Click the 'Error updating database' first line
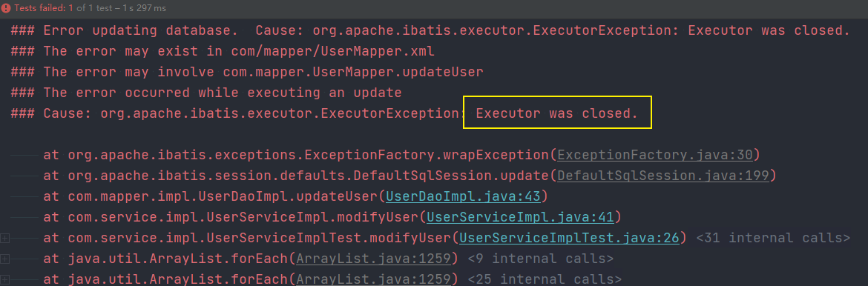Image resolution: width=868 pixels, height=286 pixels. pos(430,31)
